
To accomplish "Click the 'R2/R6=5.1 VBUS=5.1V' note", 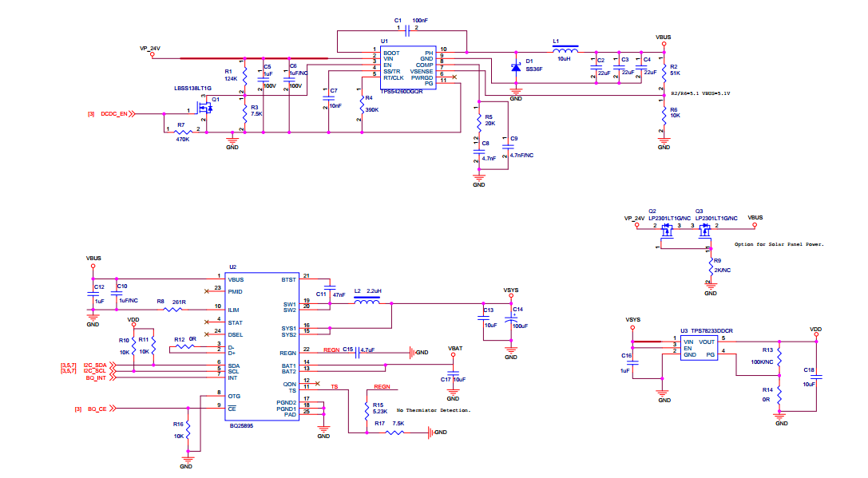I will point(700,93).
